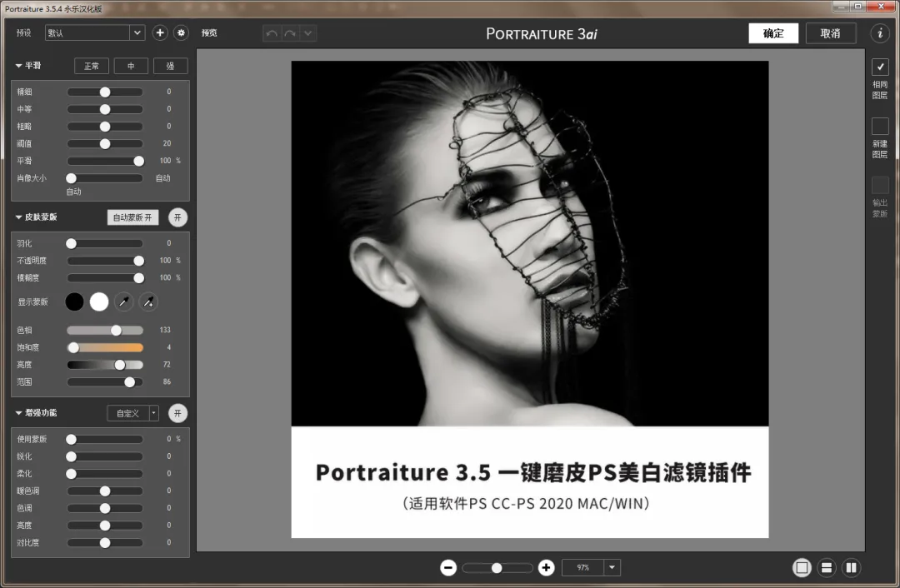Viewport: 900px width, 588px height.
Task: Click the 柔化 slider handle
Action: 71,474
